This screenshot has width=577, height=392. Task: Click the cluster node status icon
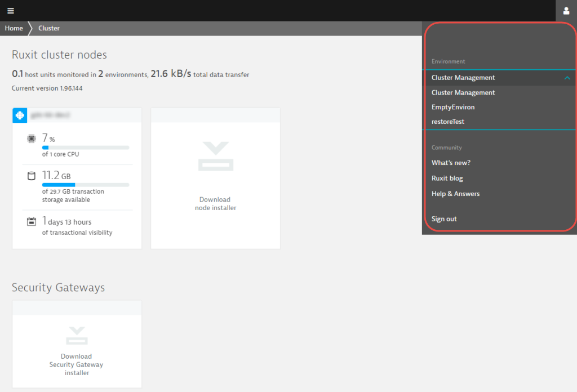[x=20, y=115]
